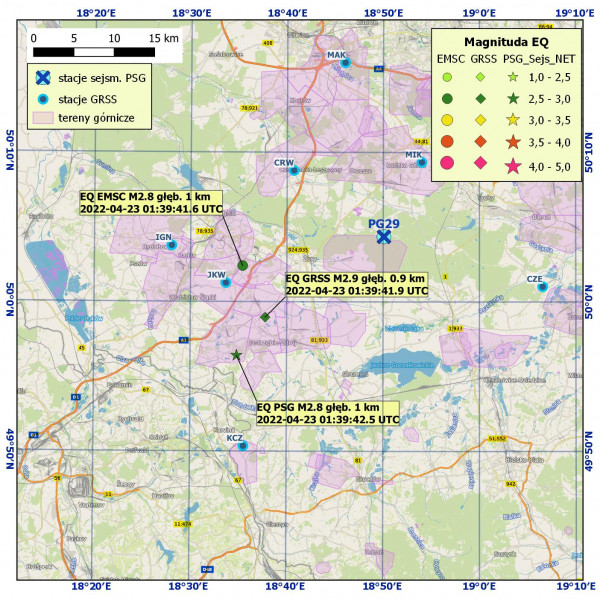Click the '3,0 - 3,5' magnitude range text
Image resolution: width=600 pixels, height=600 pixels.
click(x=549, y=121)
